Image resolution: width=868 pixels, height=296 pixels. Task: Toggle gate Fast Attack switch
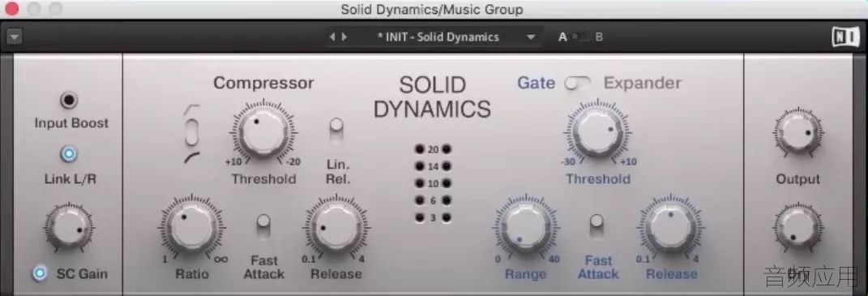tap(596, 227)
